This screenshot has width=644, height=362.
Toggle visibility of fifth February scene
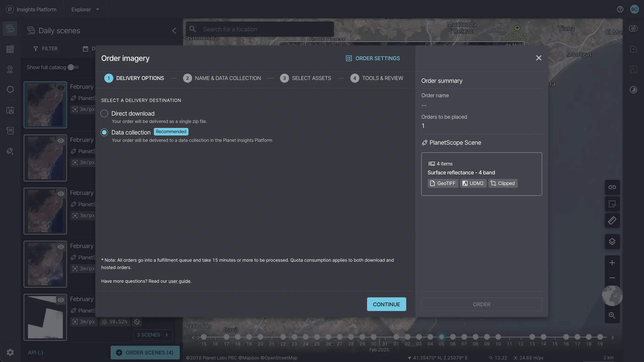[x=61, y=300]
